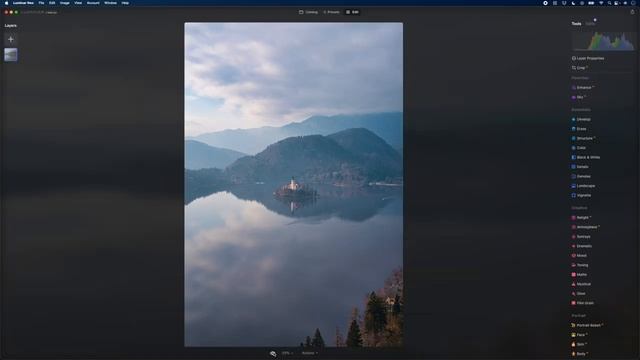Open the File menu
Viewport: 640px width, 360px height.
pos(41,3)
